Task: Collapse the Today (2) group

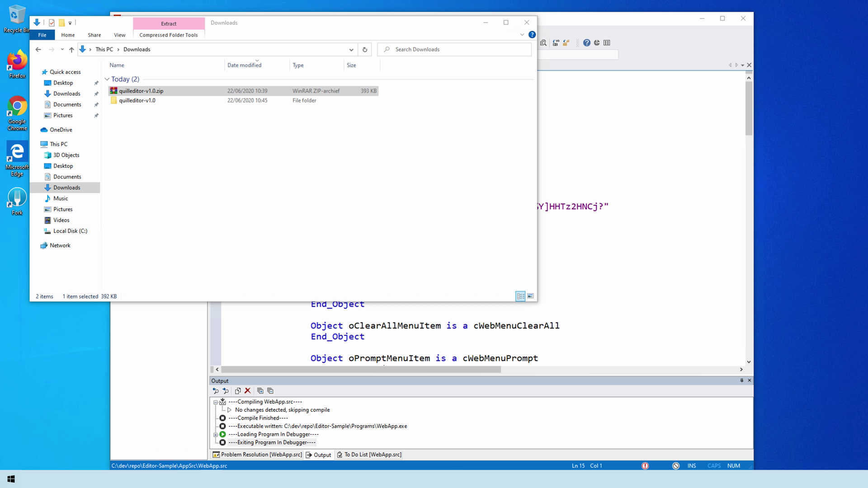Action: coord(107,79)
